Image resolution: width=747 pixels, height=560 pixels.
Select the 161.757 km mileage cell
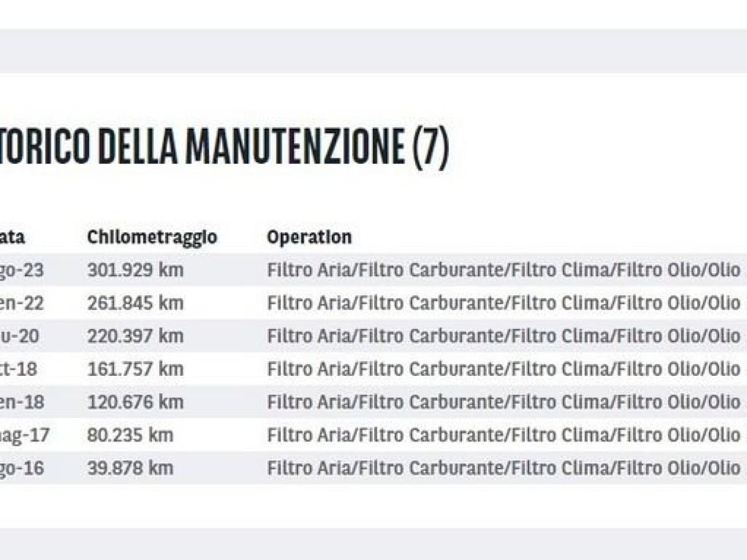[x=135, y=369]
